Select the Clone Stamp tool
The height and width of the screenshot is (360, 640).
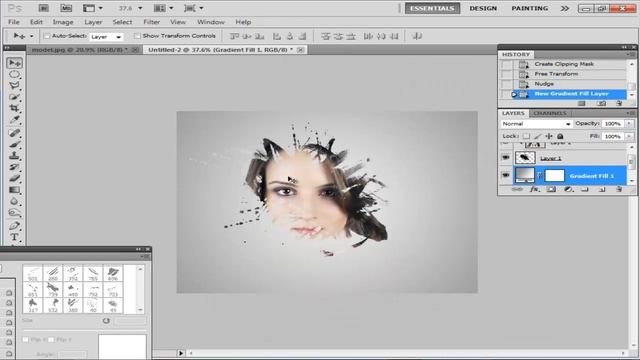click(x=14, y=156)
